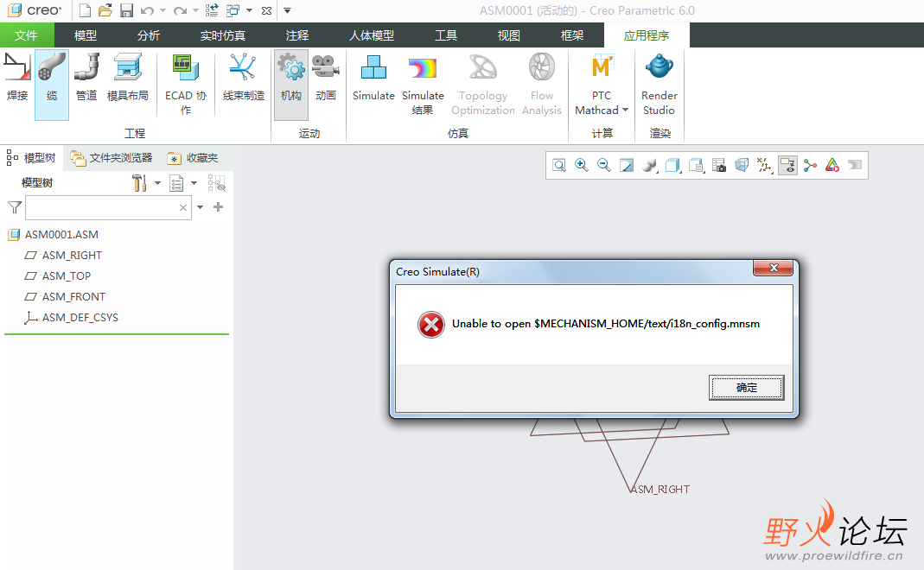924x570 pixels.
Task: Expand windows list dropdown arrow
Action: (x=249, y=10)
